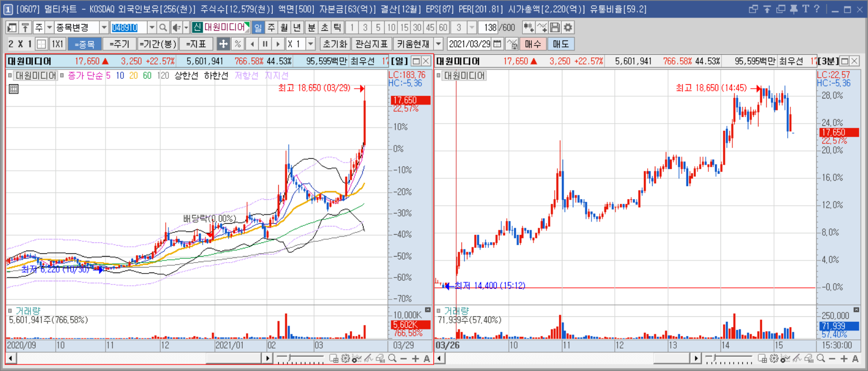
Task: Click the left chart horizontal scrollbar thumb
Action: tap(234, 358)
